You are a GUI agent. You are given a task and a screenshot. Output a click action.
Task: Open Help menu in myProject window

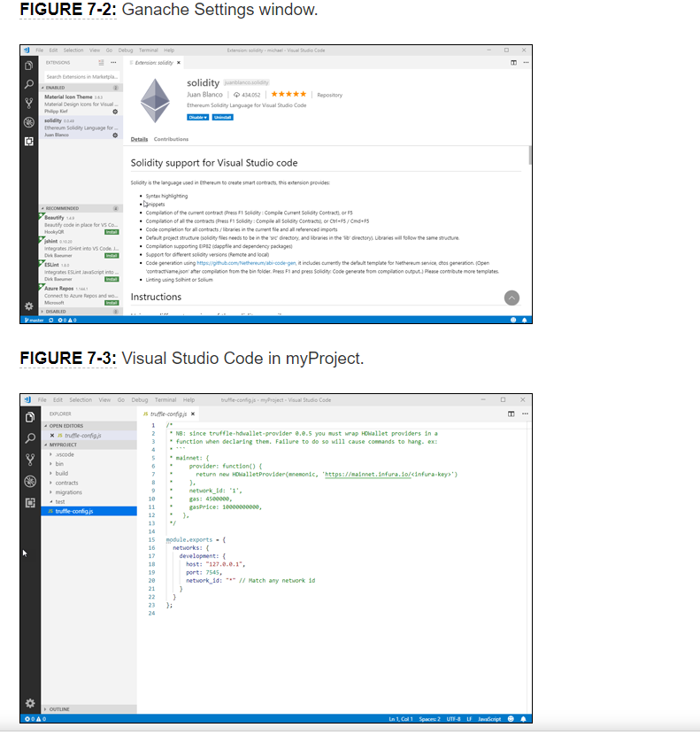point(188,400)
